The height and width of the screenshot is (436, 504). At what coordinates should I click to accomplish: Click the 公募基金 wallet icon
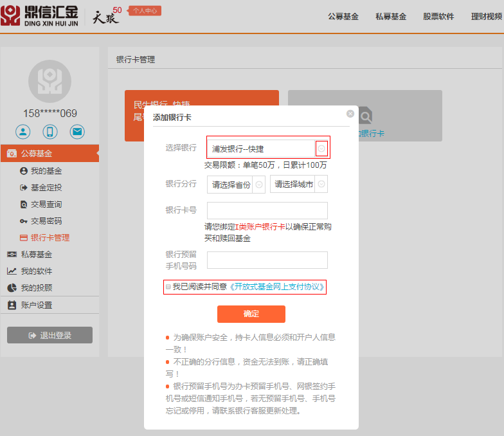click(12, 153)
